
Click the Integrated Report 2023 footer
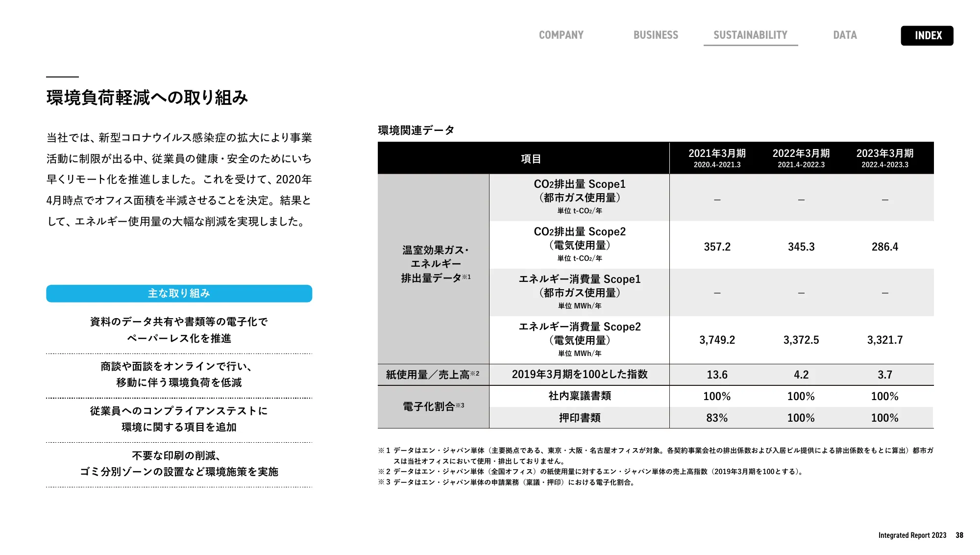(x=912, y=535)
